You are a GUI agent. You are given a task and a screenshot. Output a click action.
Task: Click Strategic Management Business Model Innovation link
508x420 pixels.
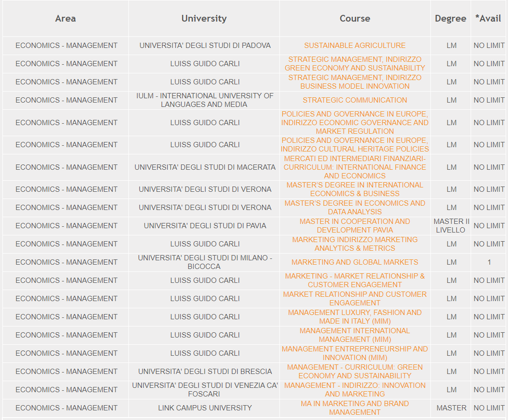355,82
